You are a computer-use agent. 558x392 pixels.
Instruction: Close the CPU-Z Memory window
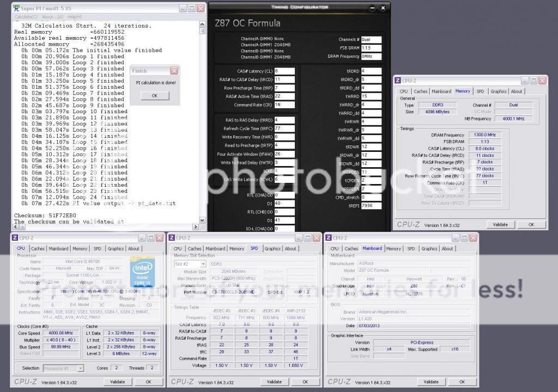coord(542,81)
